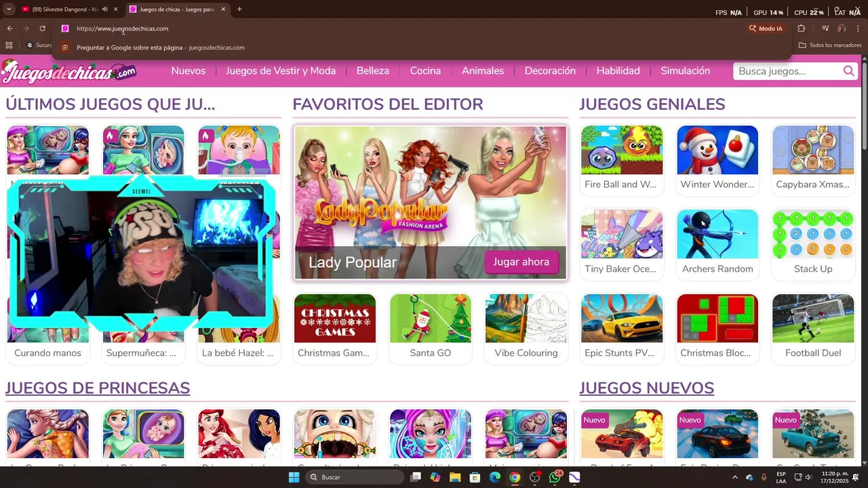868x488 pixels.
Task: Expand the system tray hidden icons chevron
Action: click(734, 477)
